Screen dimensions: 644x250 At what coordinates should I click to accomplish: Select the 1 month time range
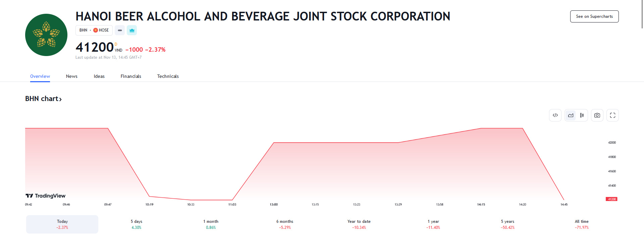pyautogui.click(x=211, y=224)
